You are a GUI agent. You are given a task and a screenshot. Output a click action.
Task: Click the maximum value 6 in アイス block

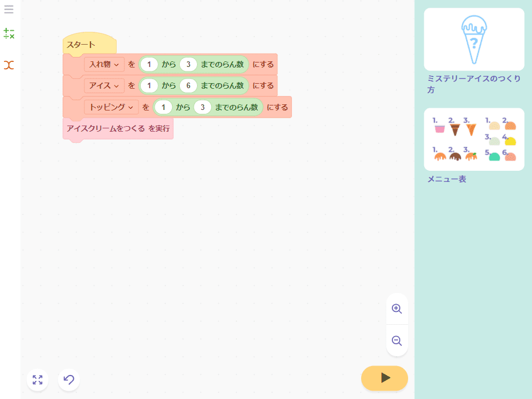click(x=189, y=86)
